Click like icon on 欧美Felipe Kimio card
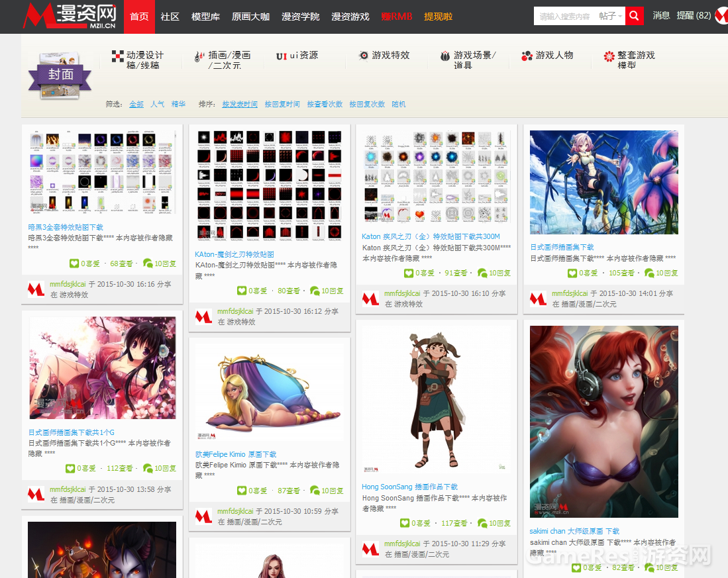The image size is (728, 578). tap(242, 491)
